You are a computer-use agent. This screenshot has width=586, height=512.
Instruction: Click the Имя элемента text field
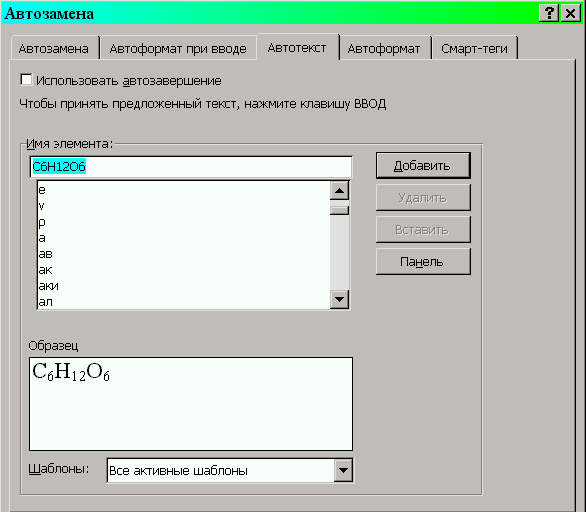point(191,167)
